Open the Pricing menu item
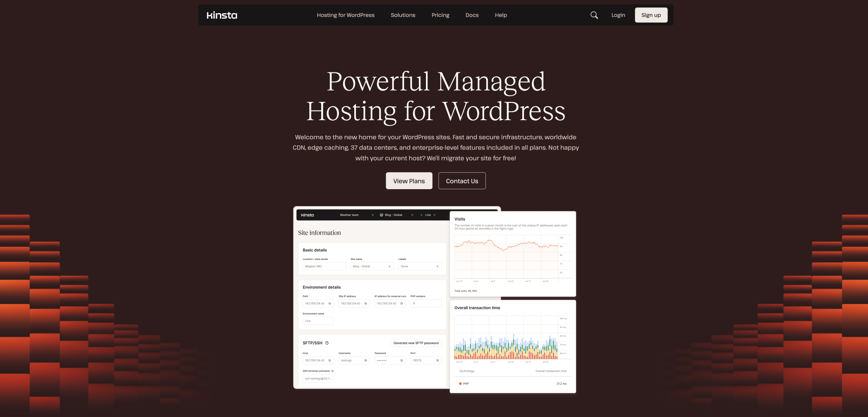 pos(440,15)
